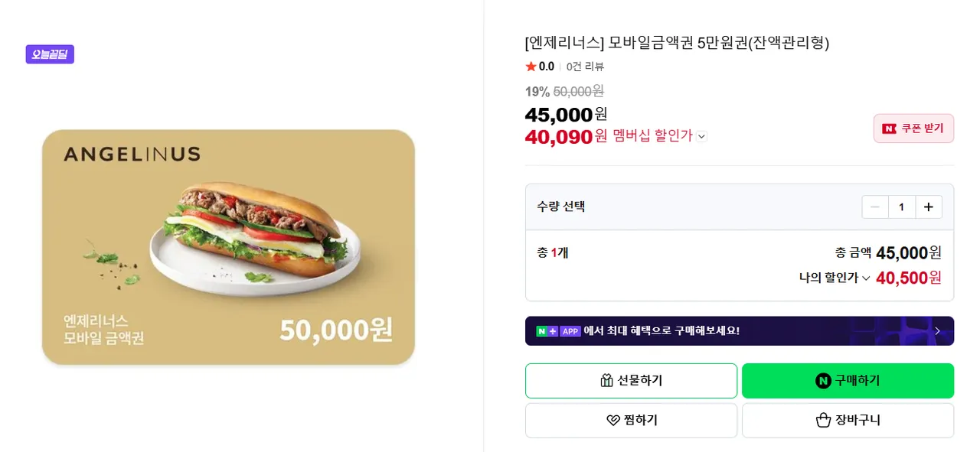Decrease quantity with the minus button

[875, 207]
